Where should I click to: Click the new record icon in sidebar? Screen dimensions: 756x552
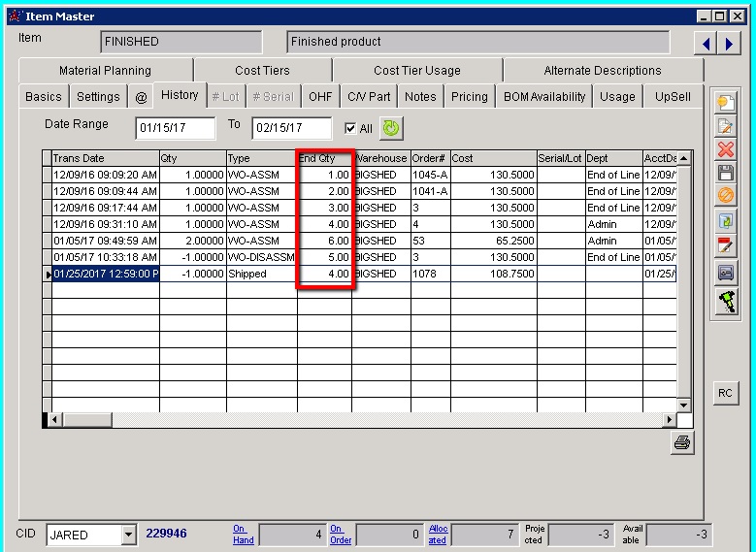[725, 103]
